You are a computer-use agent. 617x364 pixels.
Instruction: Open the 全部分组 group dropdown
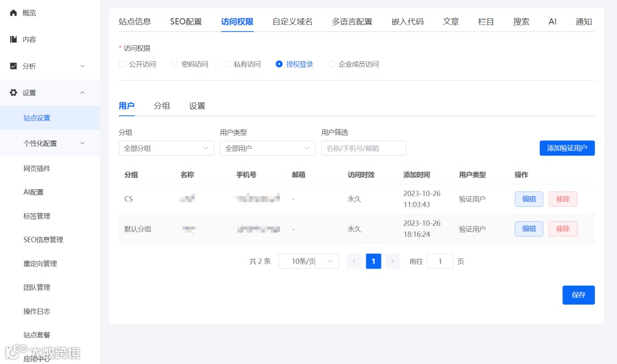(166, 147)
